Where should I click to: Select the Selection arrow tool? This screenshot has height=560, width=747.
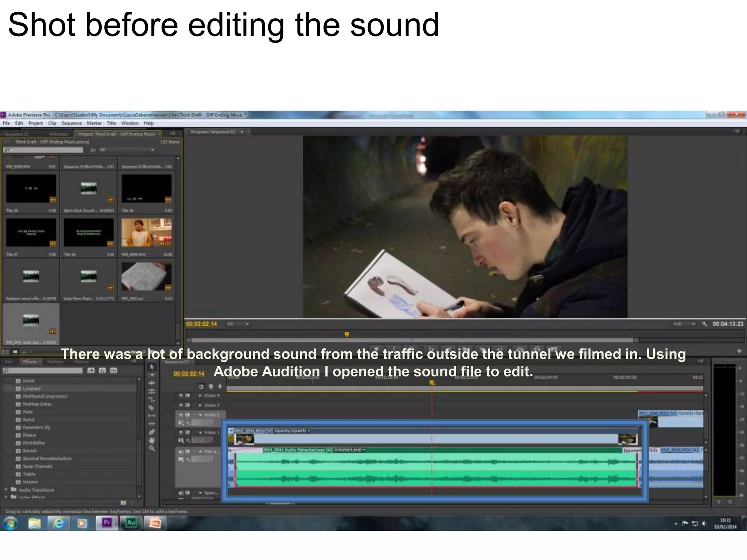[x=152, y=367]
